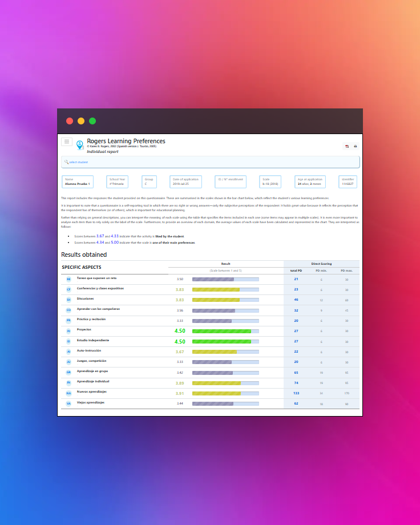The width and height of the screenshot is (420, 525).
Task: Click the RE scale badge
Action: coord(68,279)
